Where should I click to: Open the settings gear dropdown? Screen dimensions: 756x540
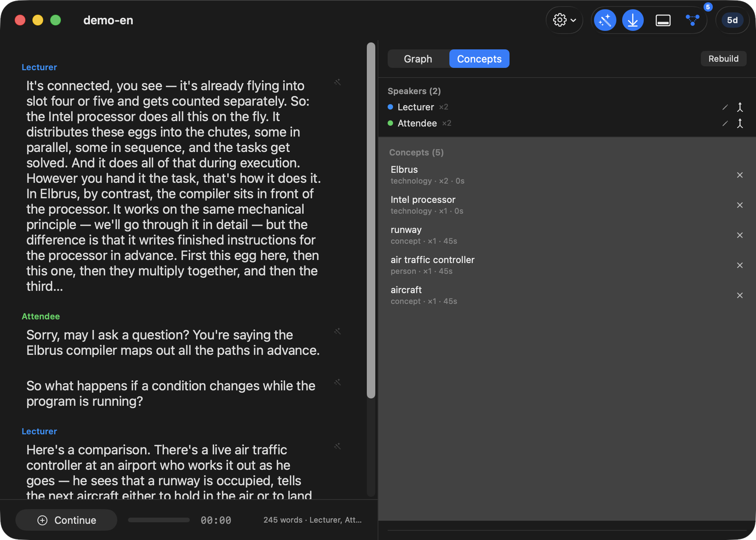[564, 20]
